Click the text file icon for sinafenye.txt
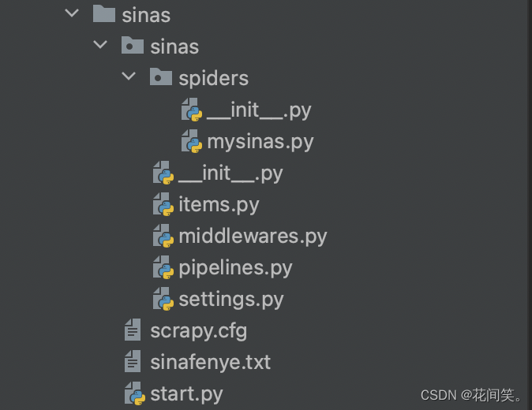 [x=133, y=361]
